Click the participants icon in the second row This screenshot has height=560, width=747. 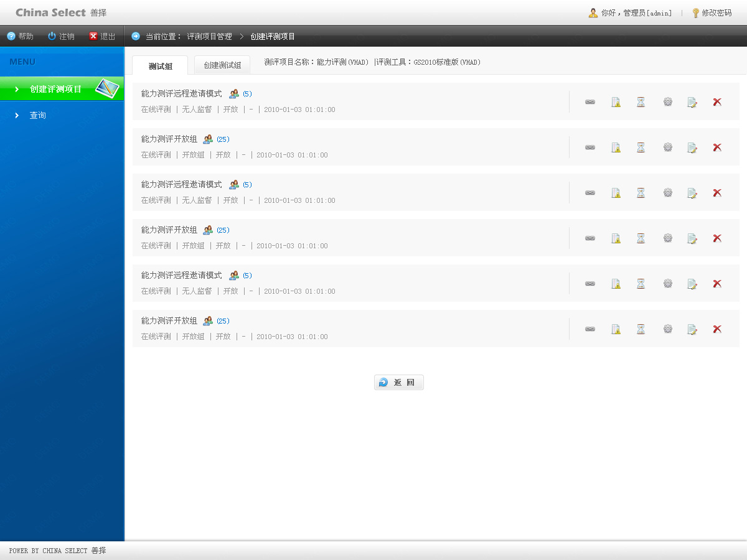[x=208, y=139]
